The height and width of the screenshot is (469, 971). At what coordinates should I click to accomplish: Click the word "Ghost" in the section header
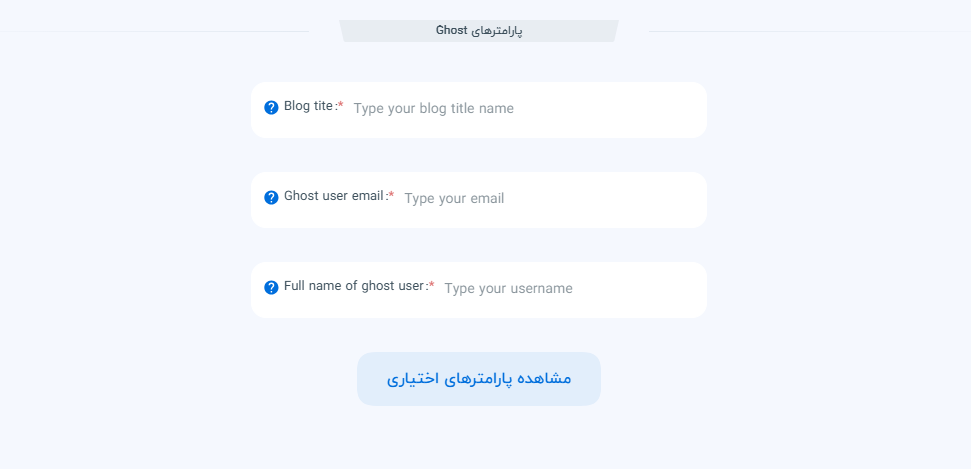(452, 31)
